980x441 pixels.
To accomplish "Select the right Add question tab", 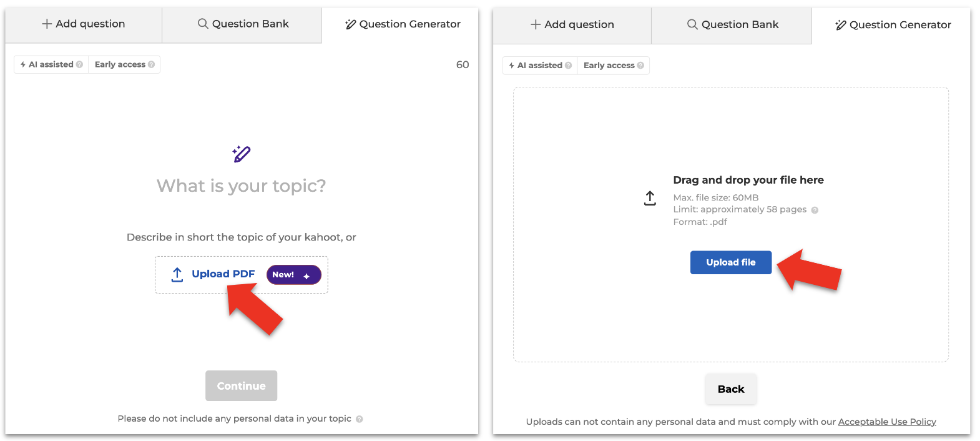I will 572,26.
